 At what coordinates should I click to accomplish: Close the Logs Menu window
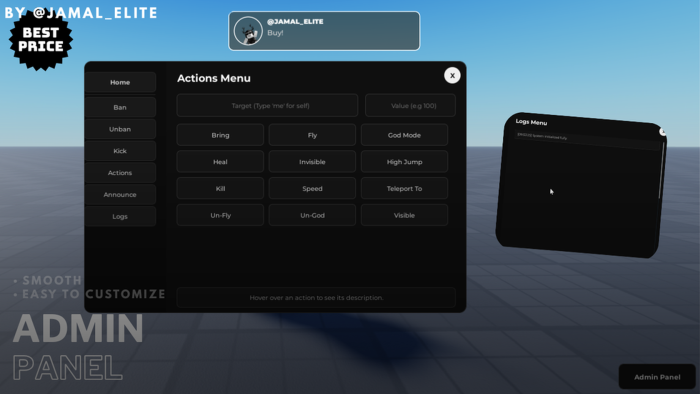[x=663, y=132]
